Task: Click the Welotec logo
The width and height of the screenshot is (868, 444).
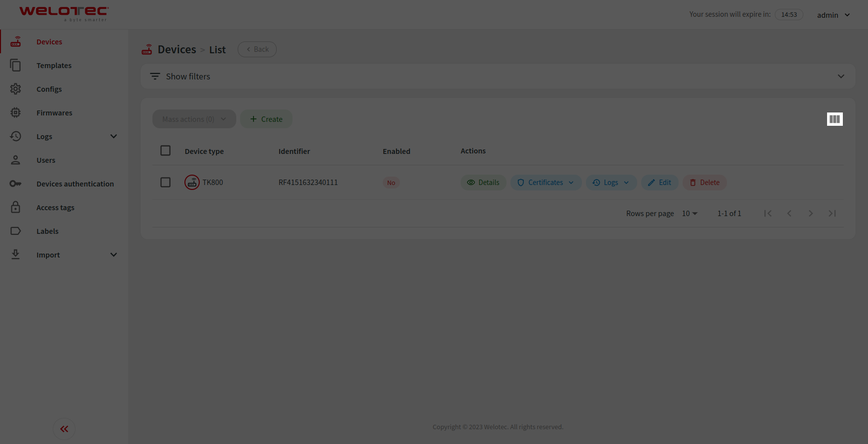Action: (64, 14)
